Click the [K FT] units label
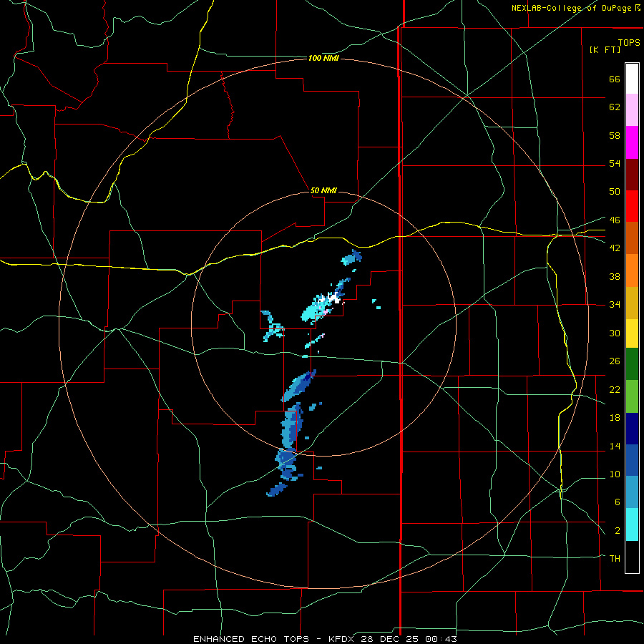The height and width of the screenshot is (644, 644). [x=605, y=49]
